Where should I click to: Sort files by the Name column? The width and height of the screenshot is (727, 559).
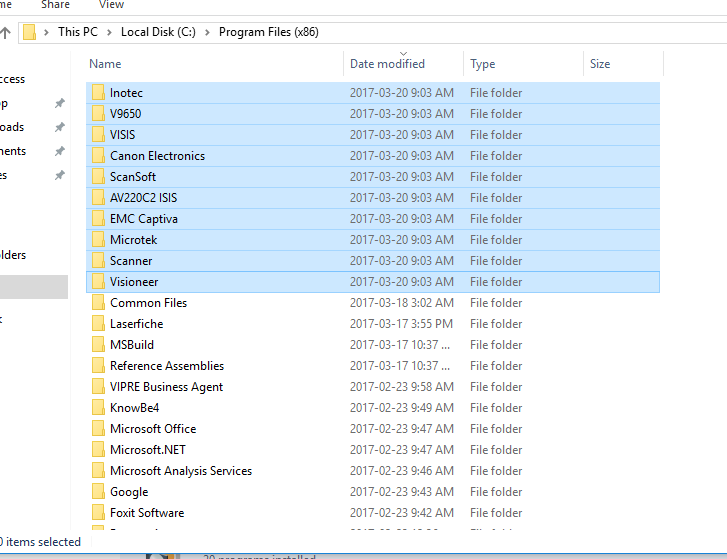[x=105, y=64]
